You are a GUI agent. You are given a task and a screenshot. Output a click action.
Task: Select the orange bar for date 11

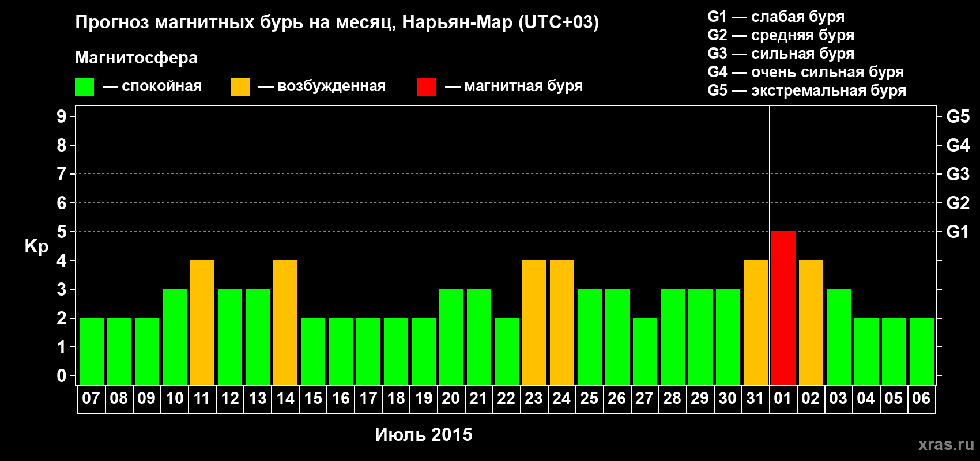[202, 323]
